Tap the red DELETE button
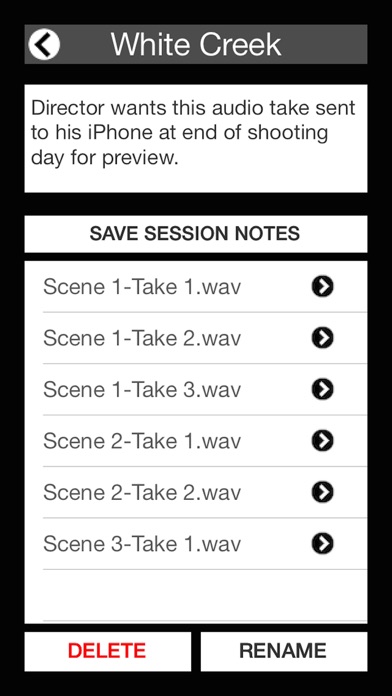 pos(107,651)
